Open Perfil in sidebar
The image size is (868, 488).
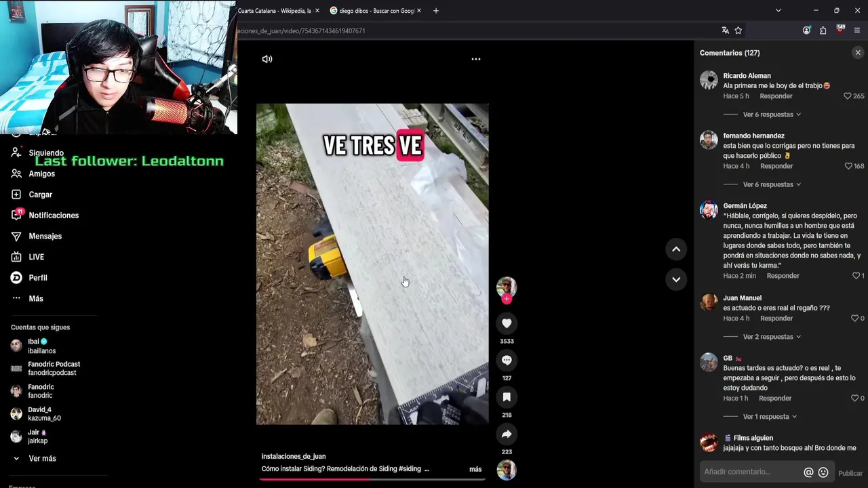tap(38, 278)
